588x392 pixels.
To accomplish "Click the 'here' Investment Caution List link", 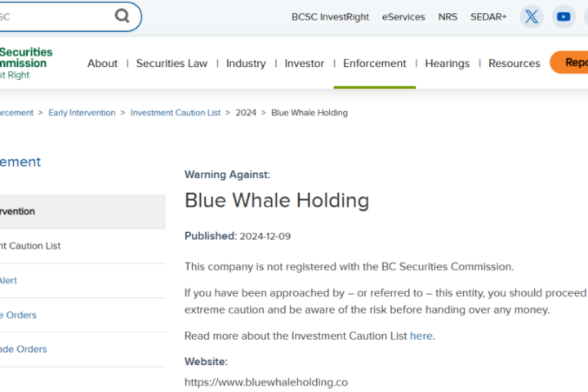I will 421,336.
